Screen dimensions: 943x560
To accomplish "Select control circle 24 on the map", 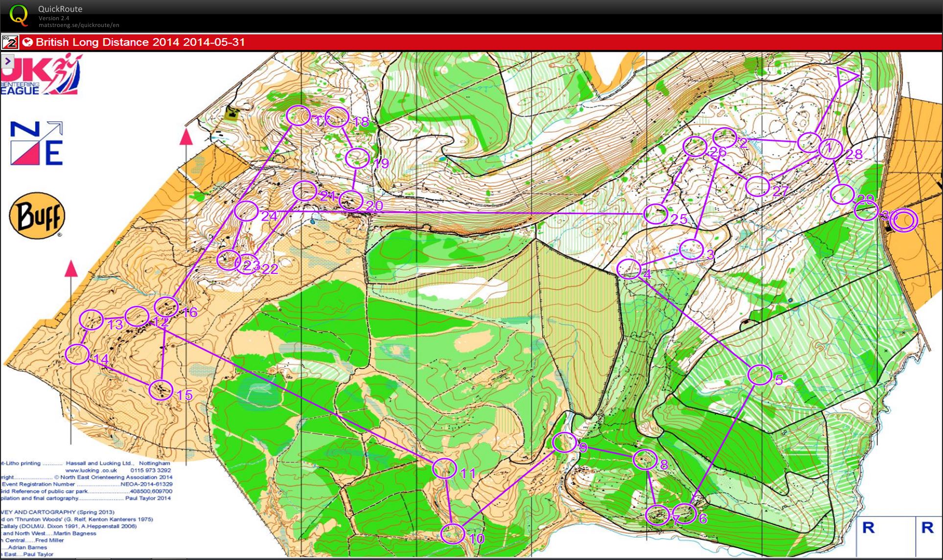I will (x=246, y=211).
